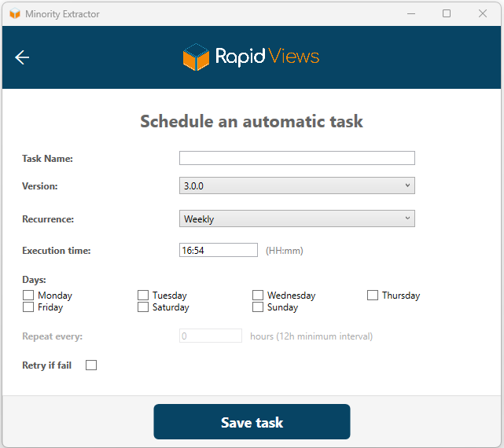Click the RapidViews text in header
The image size is (504, 448).
click(267, 57)
